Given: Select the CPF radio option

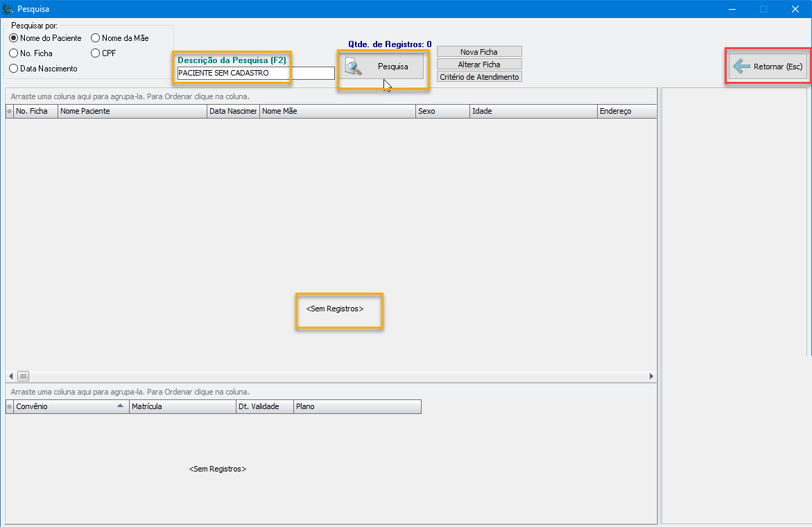Looking at the screenshot, I should click(96, 53).
